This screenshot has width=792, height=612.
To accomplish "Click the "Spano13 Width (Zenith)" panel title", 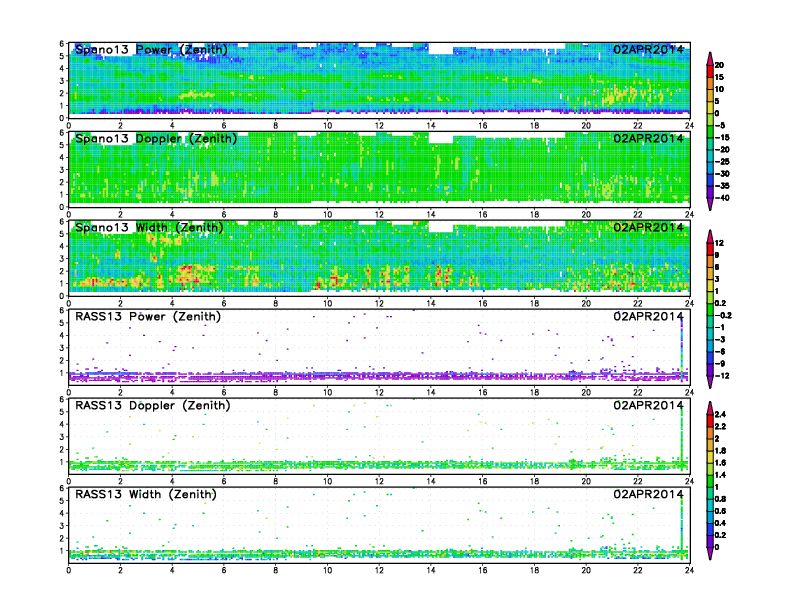I will coord(149,227).
